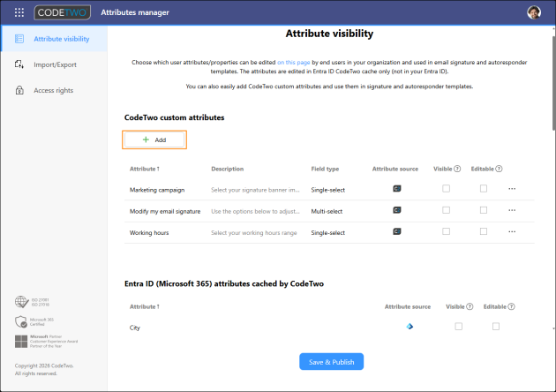Click 'Select your signature banner im...' description
The height and width of the screenshot is (392, 556).
(255, 190)
